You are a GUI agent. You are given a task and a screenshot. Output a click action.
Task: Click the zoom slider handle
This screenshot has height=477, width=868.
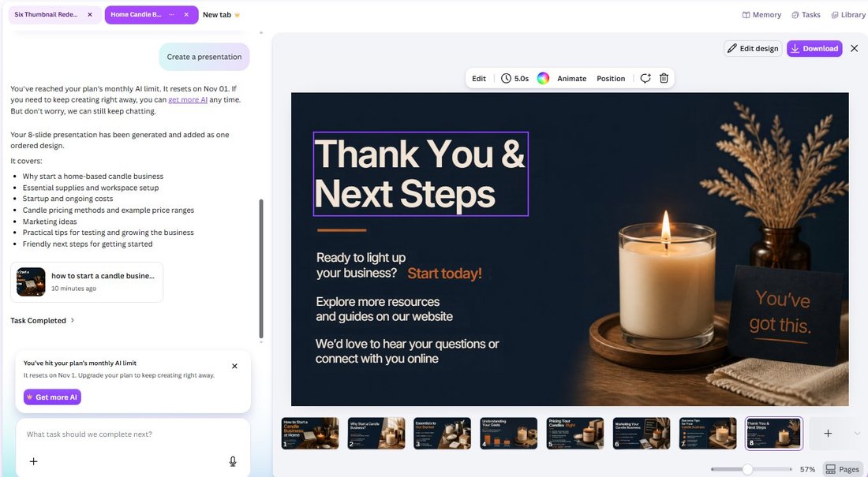point(747,469)
